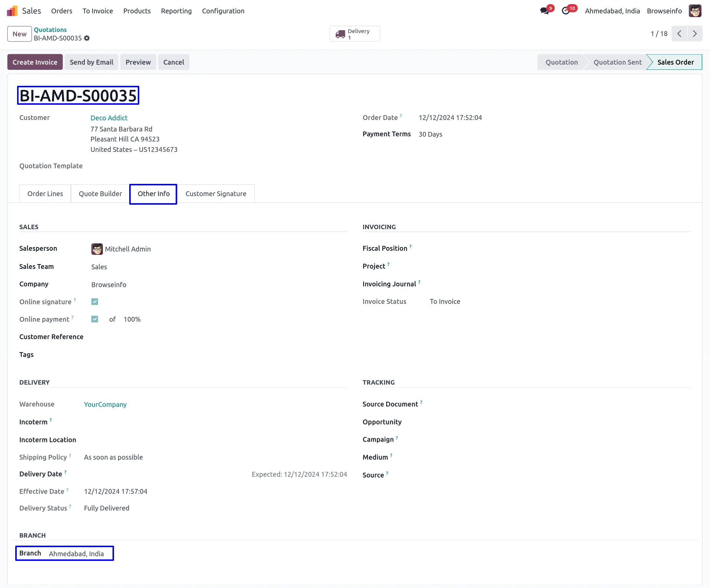Open the Ahmedabad, India branch switcher
This screenshot has height=588, width=710.
coord(612,11)
